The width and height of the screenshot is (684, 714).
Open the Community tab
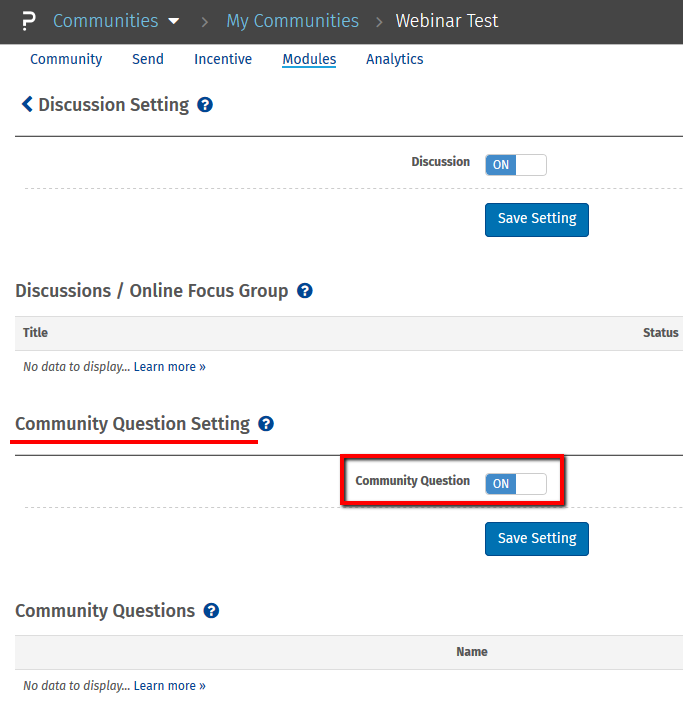[x=66, y=59]
